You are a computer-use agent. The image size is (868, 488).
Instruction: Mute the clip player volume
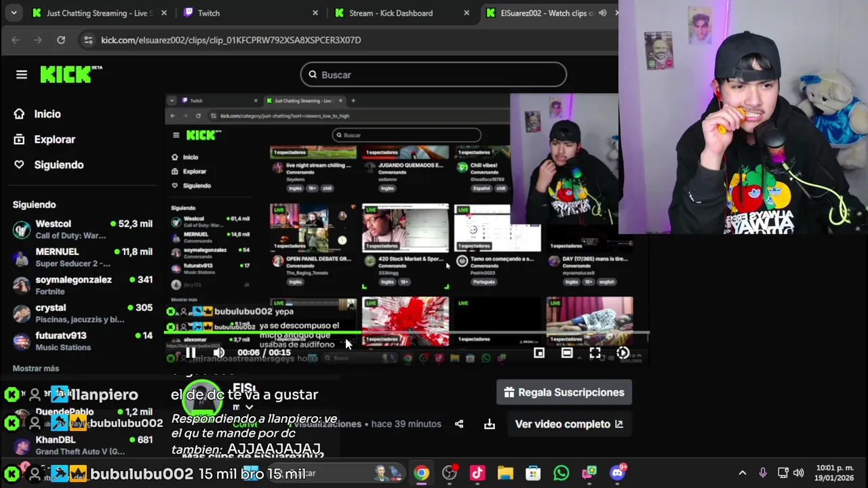click(218, 352)
